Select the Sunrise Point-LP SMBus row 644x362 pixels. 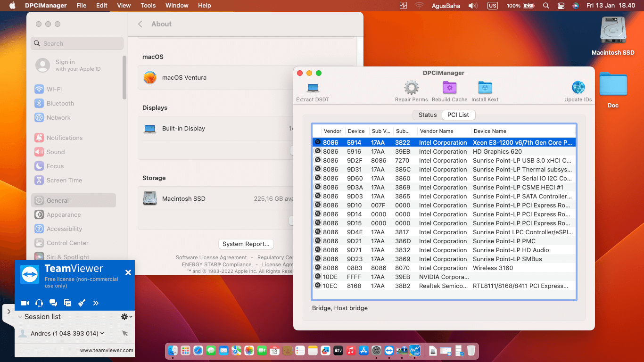(444, 259)
